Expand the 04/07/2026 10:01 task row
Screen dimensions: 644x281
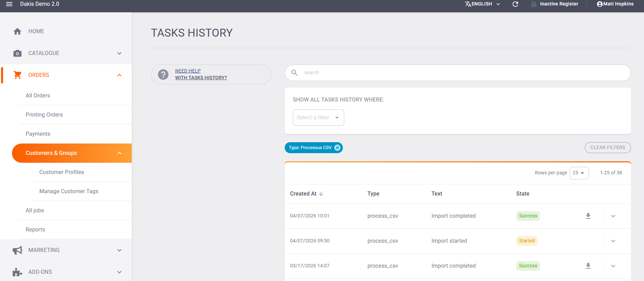pos(613,216)
